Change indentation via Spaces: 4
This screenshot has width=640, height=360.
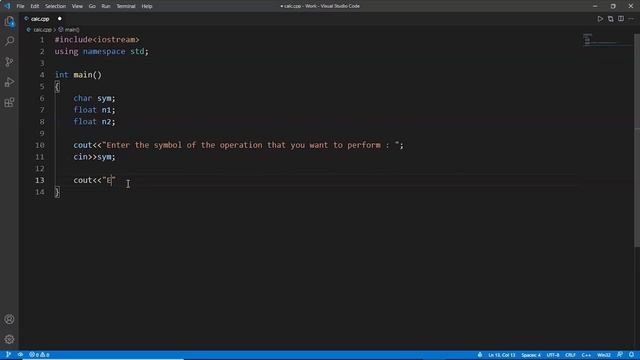531,355
